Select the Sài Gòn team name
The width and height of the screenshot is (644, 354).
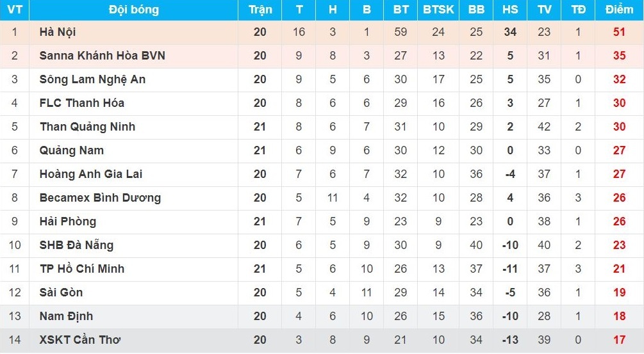pos(61,293)
